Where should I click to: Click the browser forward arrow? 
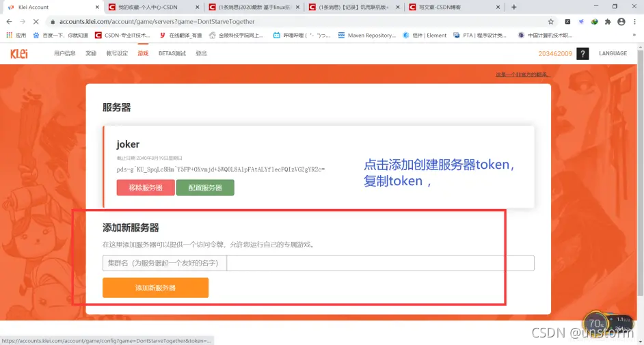(22, 21)
